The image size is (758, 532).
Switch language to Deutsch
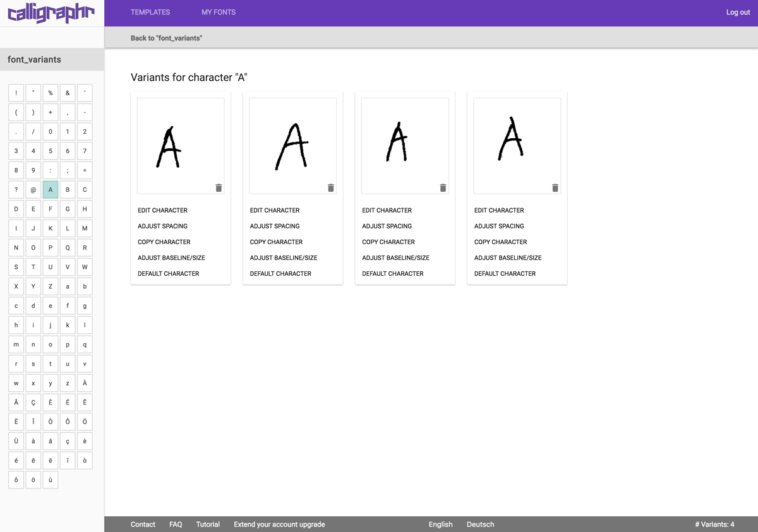(x=480, y=524)
